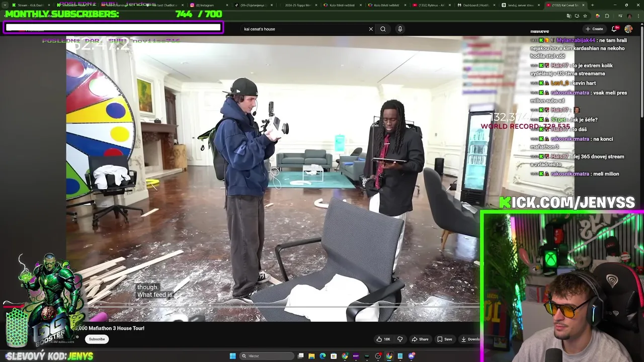Open the Chrome extensions puzzle icon
The image size is (644, 362).
point(607,16)
